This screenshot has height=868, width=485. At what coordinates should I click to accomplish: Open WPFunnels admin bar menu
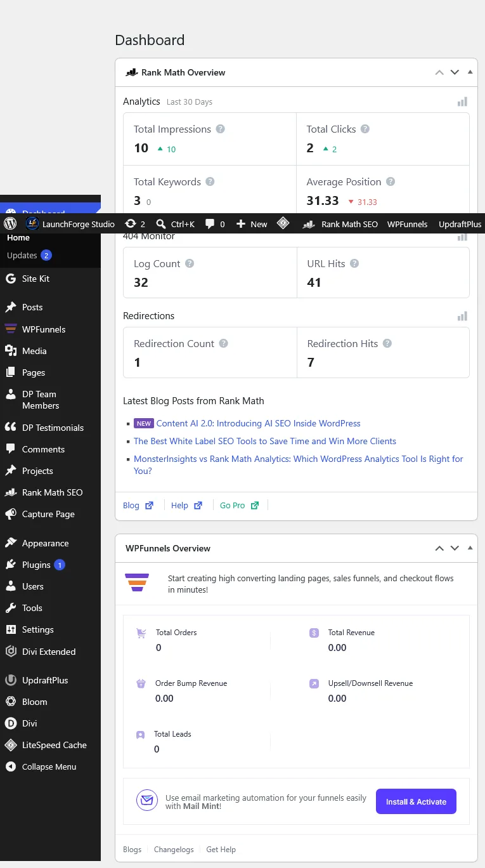click(408, 224)
